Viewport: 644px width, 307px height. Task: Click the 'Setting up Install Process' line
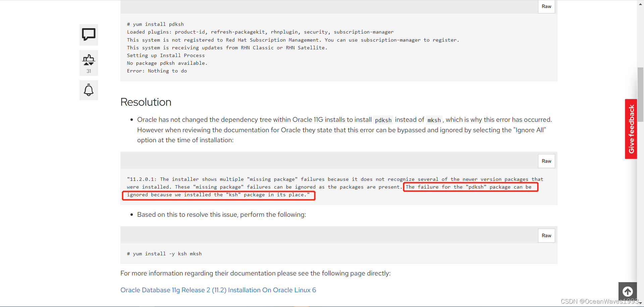tap(166, 55)
